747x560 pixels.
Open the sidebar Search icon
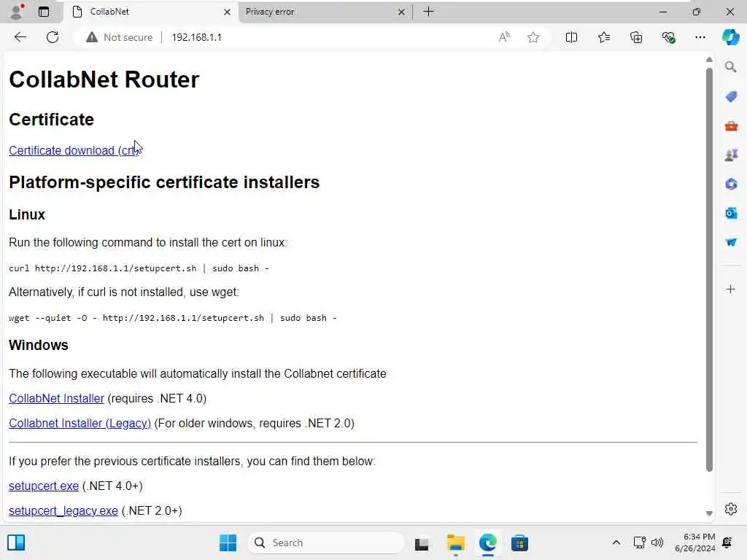pyautogui.click(x=731, y=67)
